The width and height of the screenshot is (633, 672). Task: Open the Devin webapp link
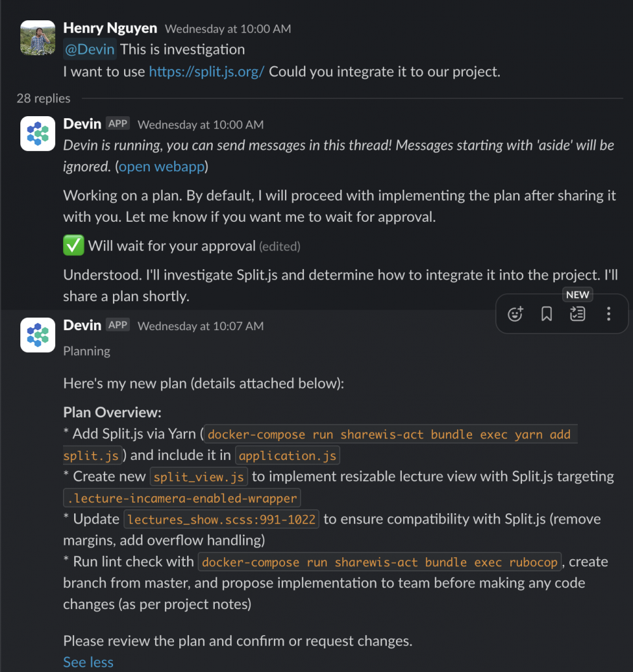click(x=162, y=166)
